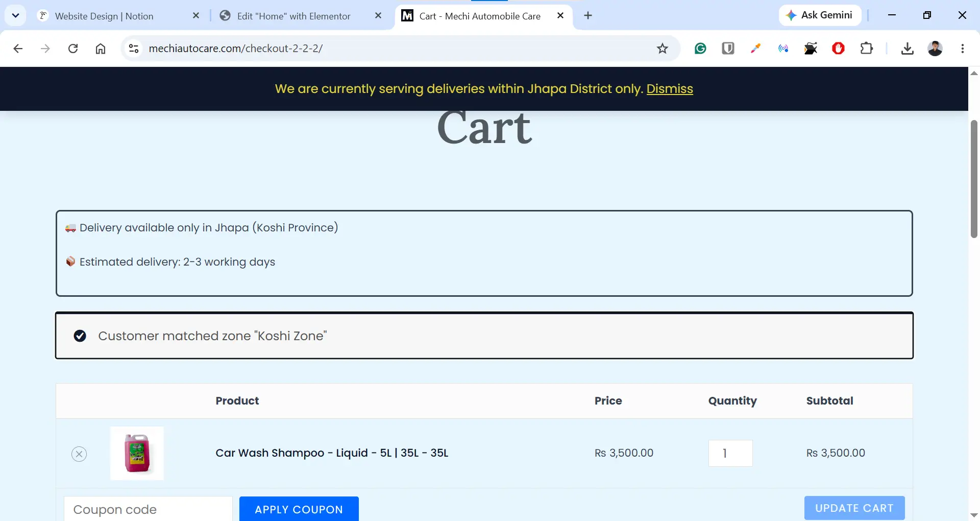
Task: Open the clapperboard extension icon
Action: point(811,49)
